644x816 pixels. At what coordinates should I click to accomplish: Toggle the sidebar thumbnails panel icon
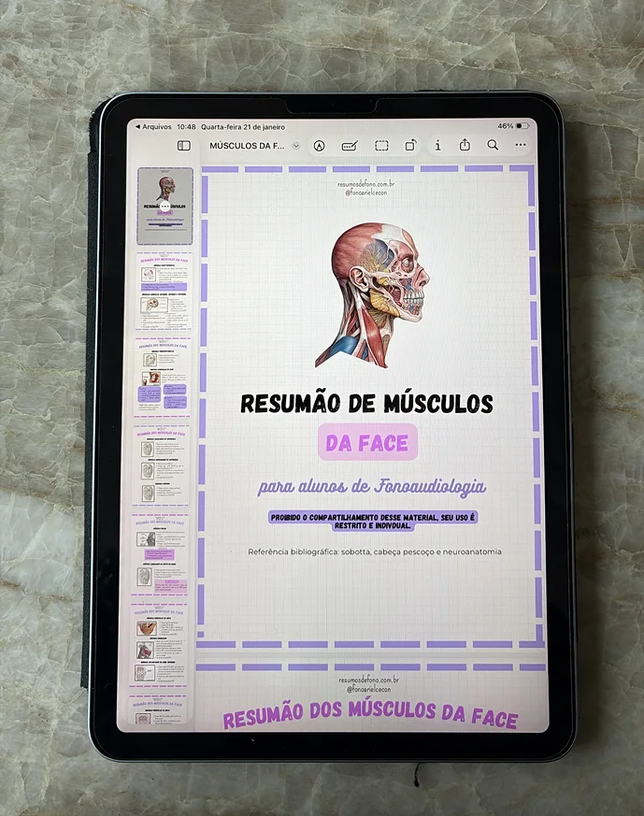pyautogui.click(x=183, y=146)
